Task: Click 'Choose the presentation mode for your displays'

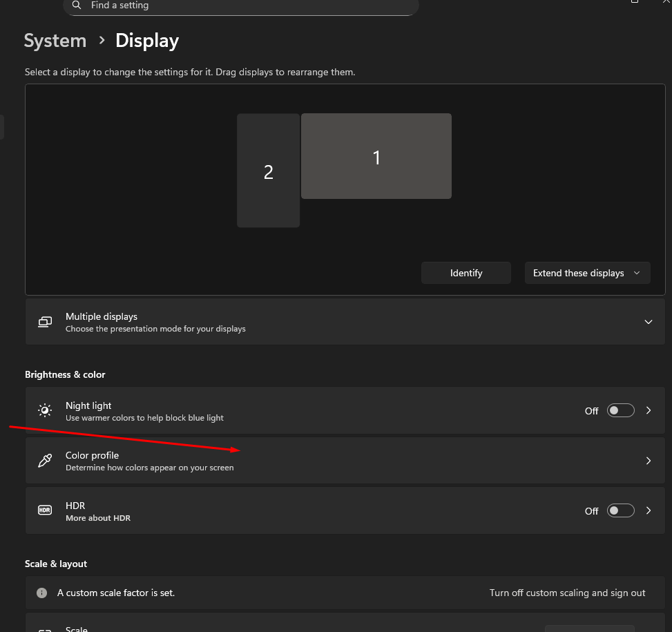Action: point(155,329)
